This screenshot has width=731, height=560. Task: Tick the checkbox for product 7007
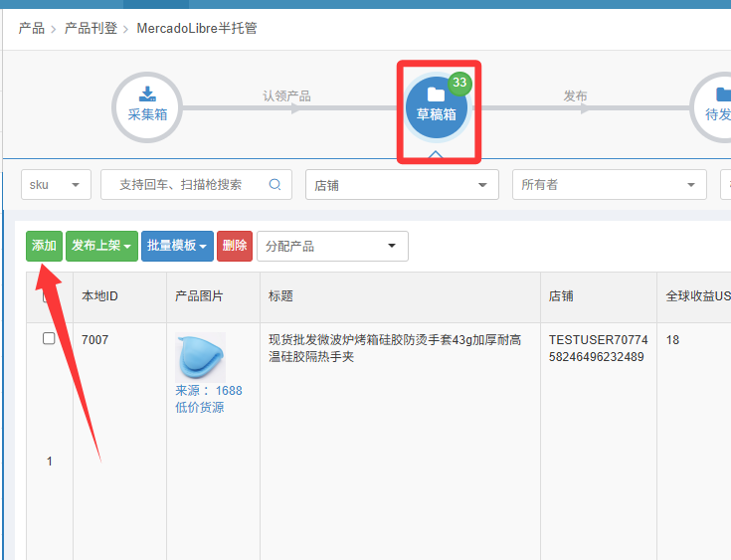pos(49,339)
